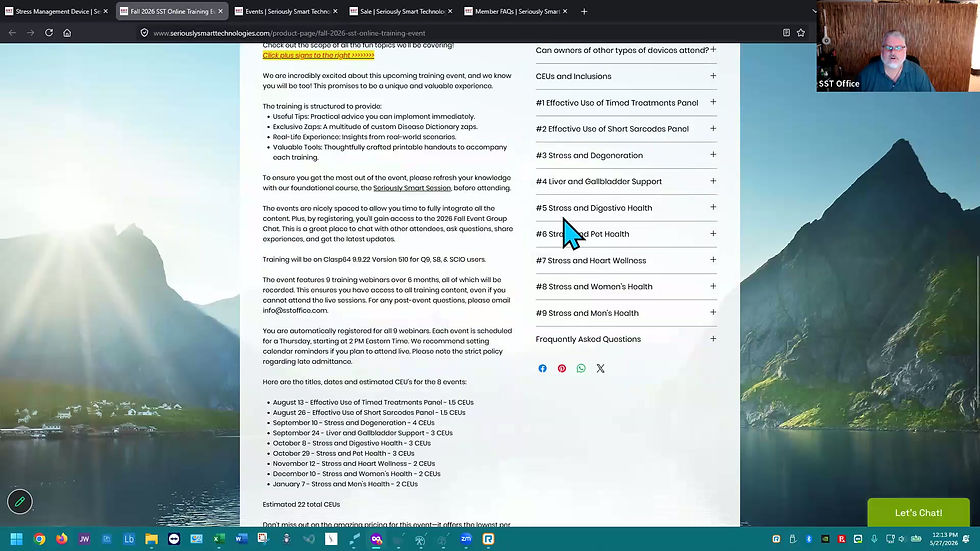Viewport: 980px width, 551px height.
Task: Open the Seriously Smart Session link
Action: (x=412, y=188)
